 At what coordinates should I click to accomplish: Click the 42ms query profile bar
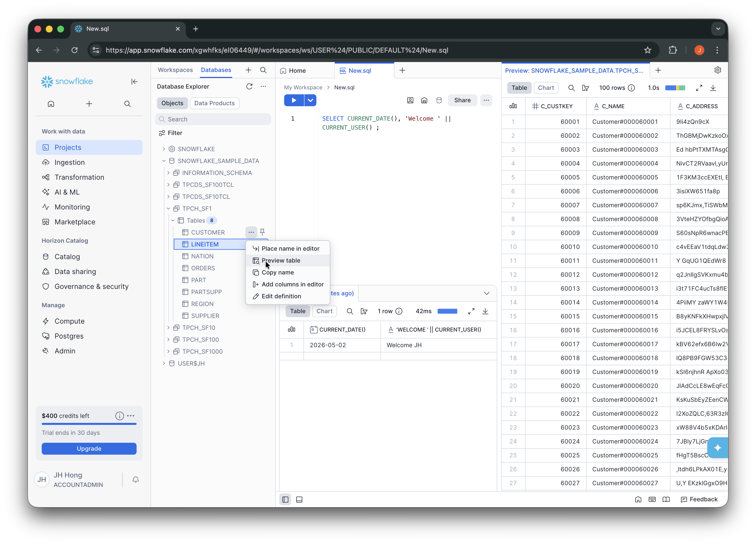447,311
